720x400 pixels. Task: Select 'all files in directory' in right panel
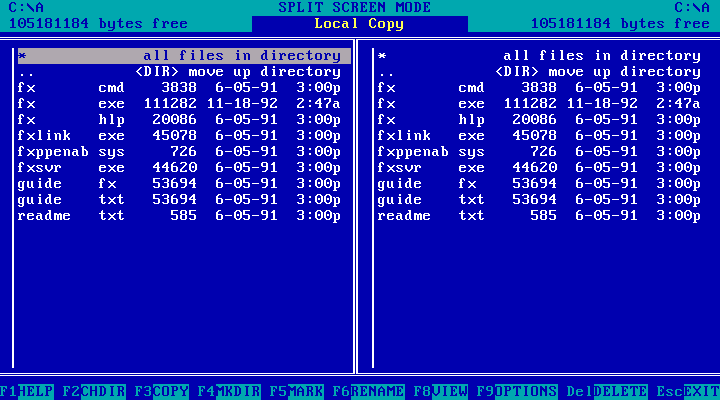540,56
